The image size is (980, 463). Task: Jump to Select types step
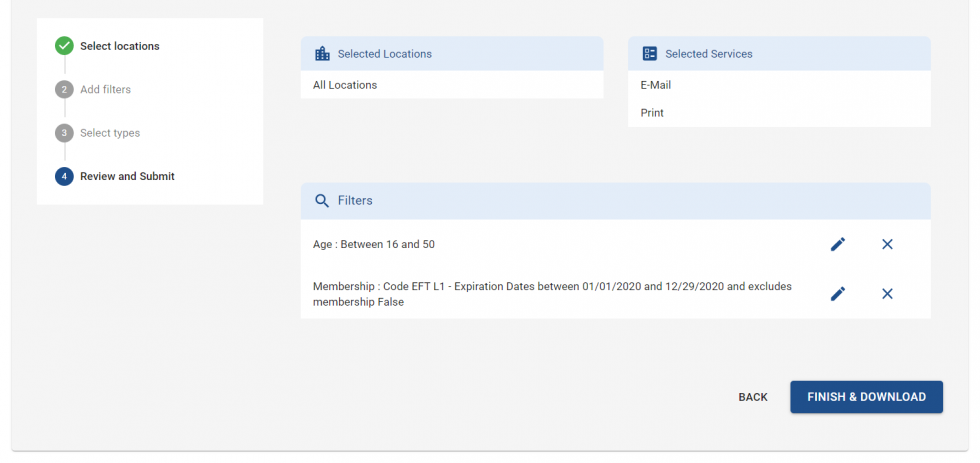[110, 133]
